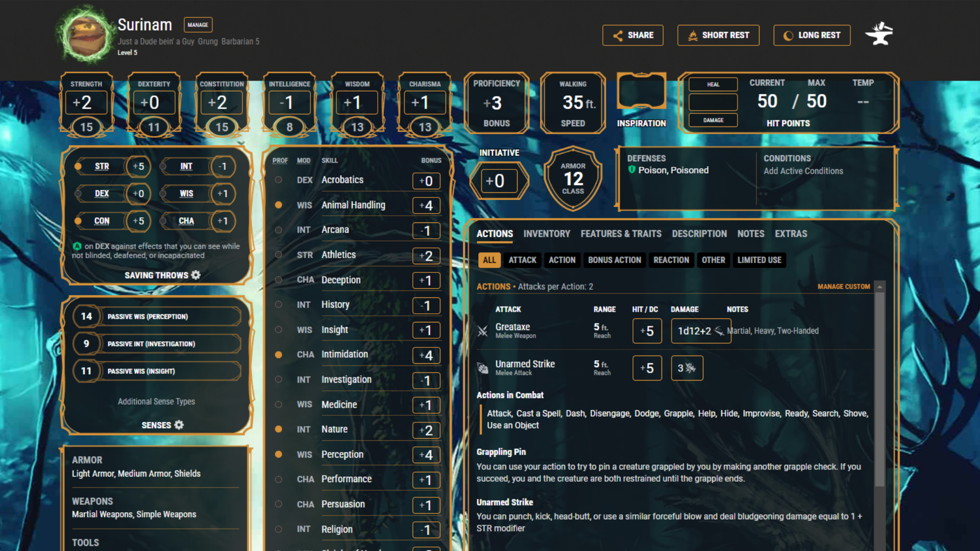980x551 pixels.
Task: Filter actions by Bonus Action
Action: point(614,260)
